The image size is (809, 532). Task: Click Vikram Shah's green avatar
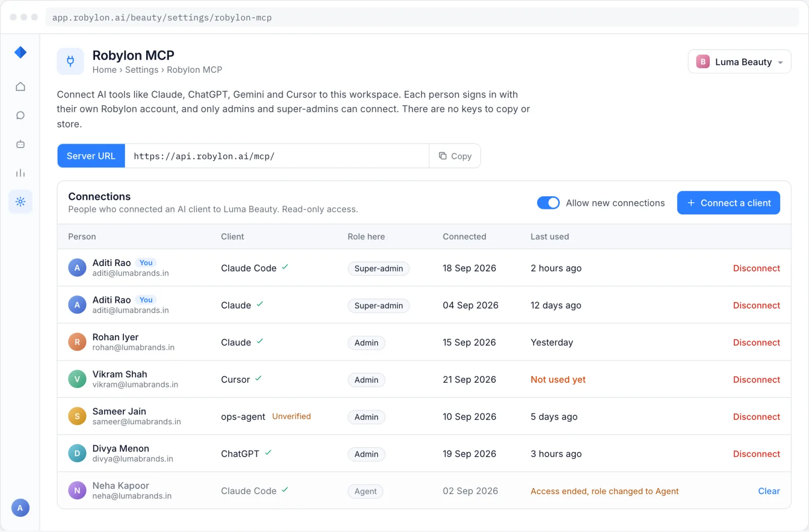tap(77, 379)
